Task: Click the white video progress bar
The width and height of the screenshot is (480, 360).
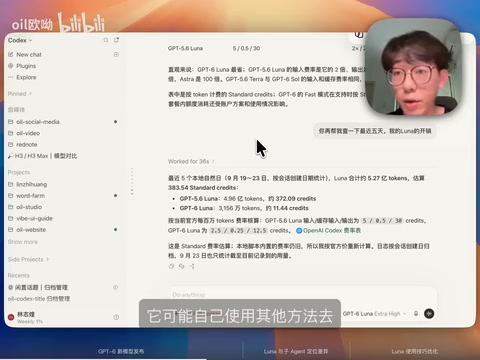Action: click(103, 359)
